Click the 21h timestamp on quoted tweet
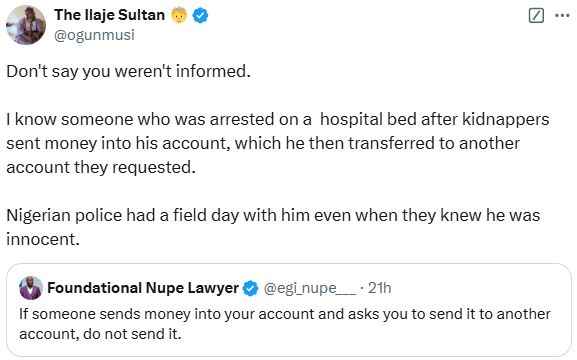 tap(379, 288)
